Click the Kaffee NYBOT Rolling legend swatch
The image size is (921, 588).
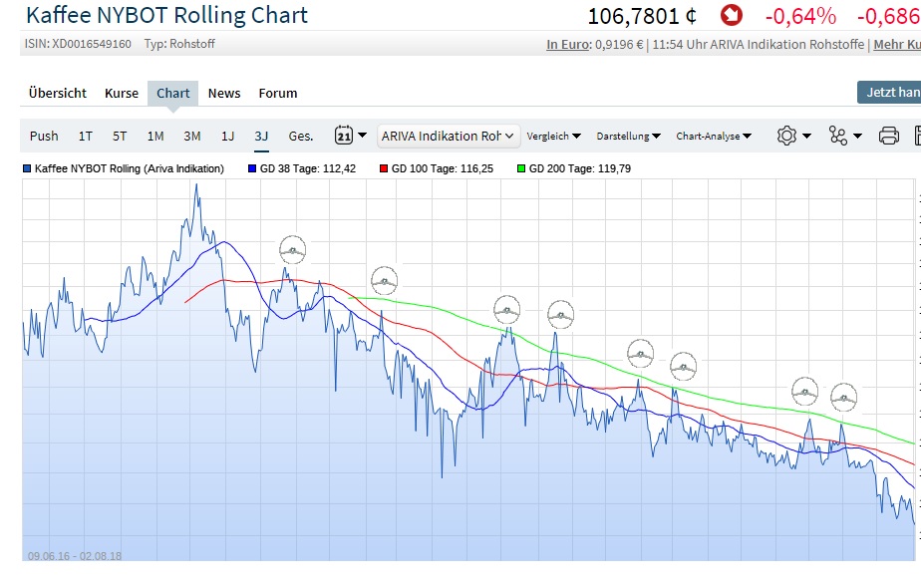coord(27,168)
